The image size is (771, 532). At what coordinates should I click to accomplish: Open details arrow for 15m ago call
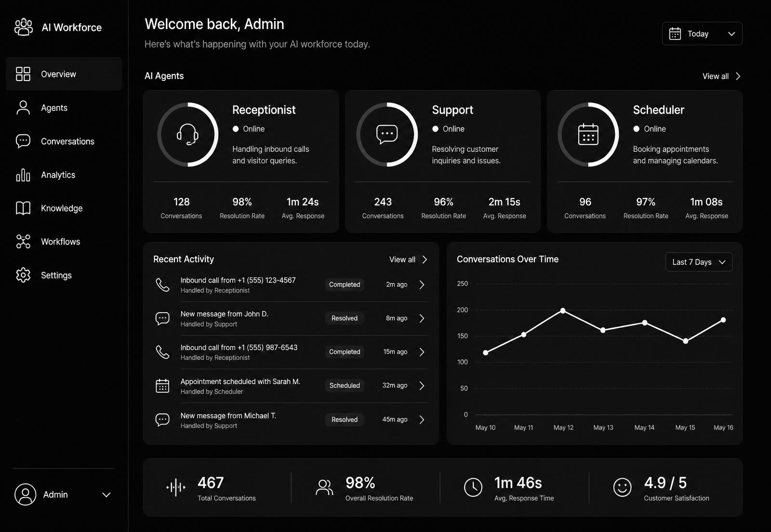422,352
